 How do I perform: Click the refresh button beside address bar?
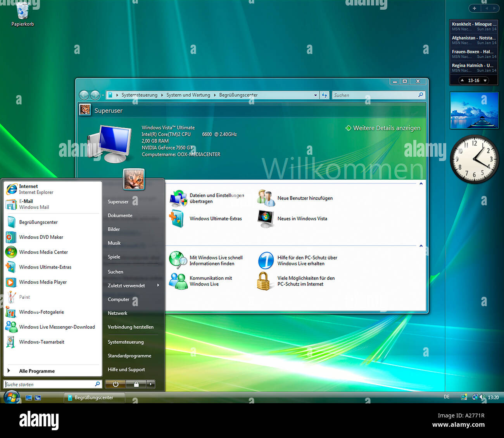tap(324, 95)
